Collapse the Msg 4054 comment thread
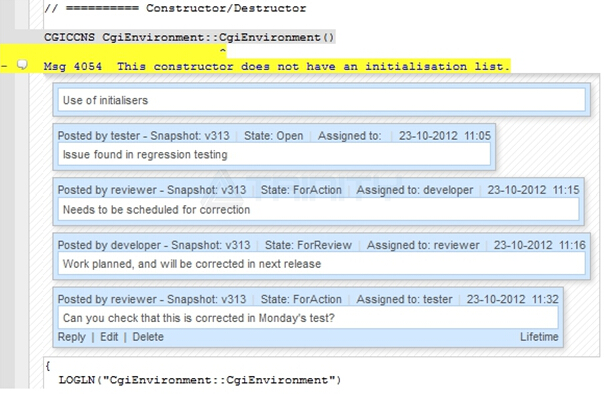 coord(4,67)
